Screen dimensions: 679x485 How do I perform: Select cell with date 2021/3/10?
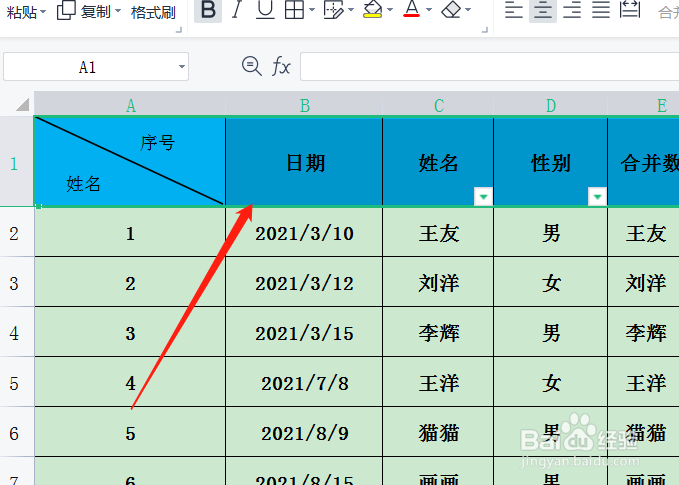304,232
